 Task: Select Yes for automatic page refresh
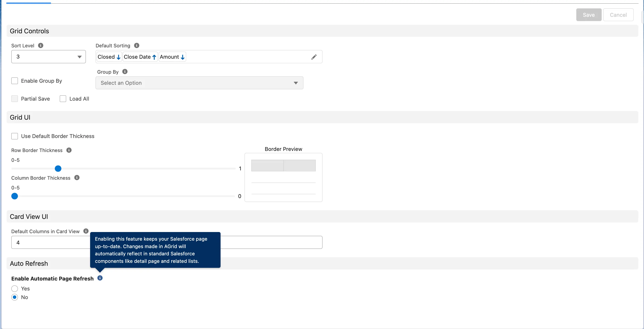click(x=14, y=288)
